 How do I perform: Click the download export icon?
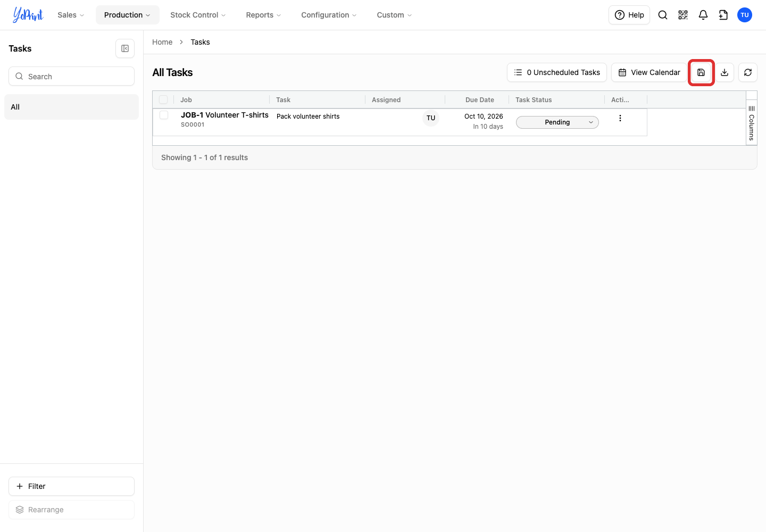pyautogui.click(x=725, y=72)
